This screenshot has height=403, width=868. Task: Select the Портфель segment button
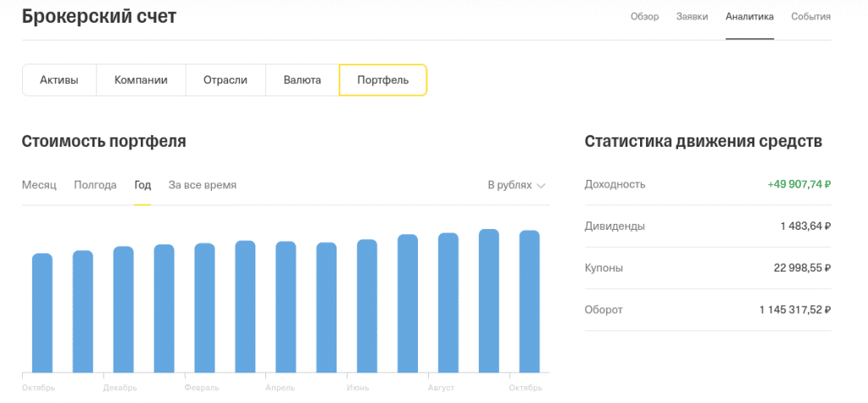[x=383, y=81]
